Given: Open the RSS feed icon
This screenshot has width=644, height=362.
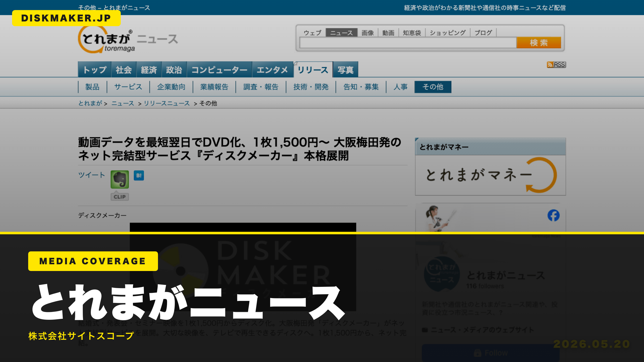Looking at the screenshot, I should (556, 65).
